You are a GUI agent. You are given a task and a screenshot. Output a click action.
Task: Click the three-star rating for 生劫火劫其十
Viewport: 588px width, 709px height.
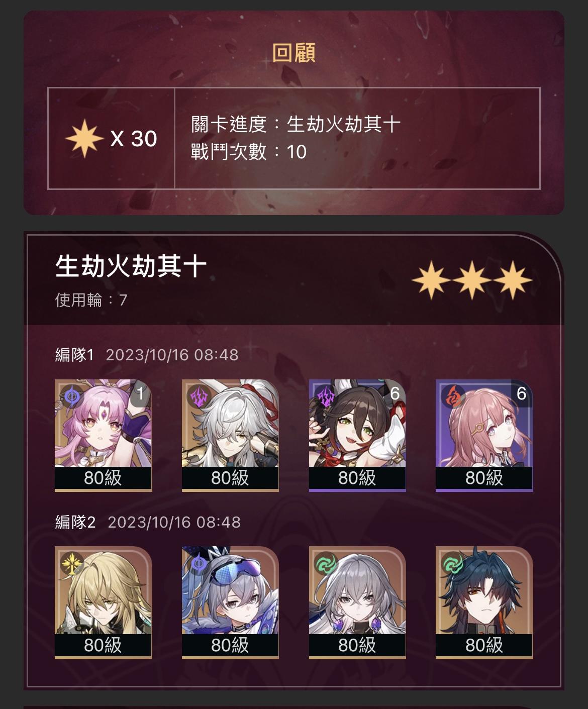471,279
